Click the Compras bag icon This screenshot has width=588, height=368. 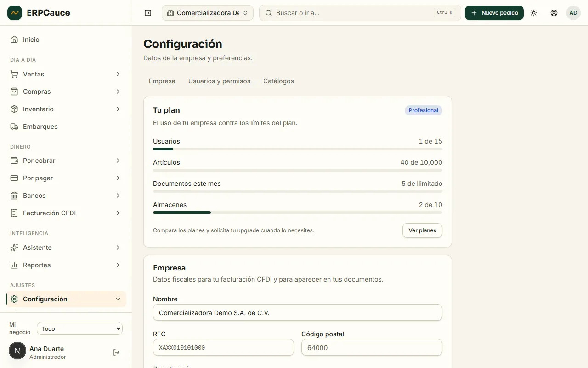[x=14, y=92]
